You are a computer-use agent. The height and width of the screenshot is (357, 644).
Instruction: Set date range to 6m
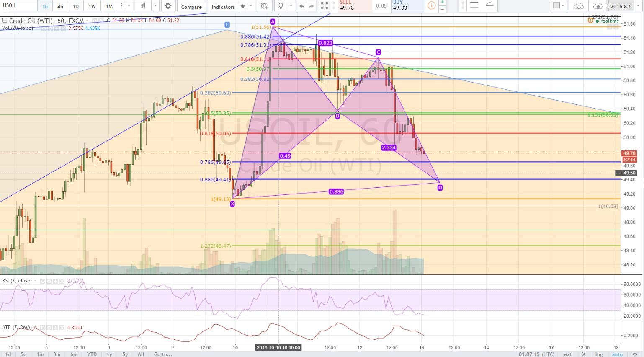point(74,354)
